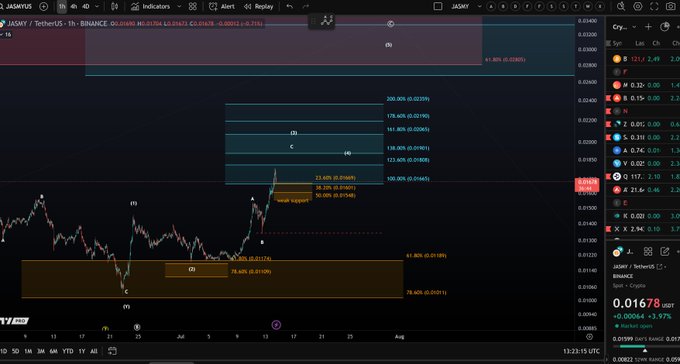This screenshot has height=364, width=680.
Task: Select the K 0.02 watchlist row
Action: pos(642,216)
